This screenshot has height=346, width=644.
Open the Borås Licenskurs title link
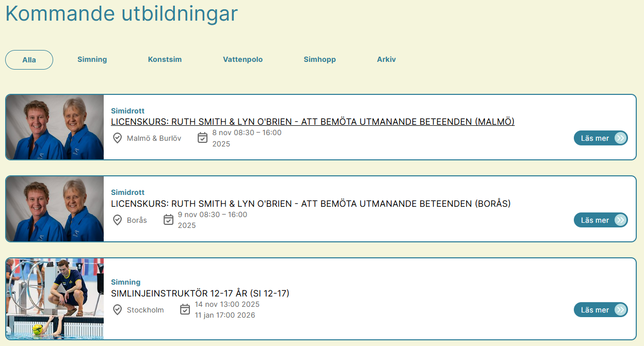pyautogui.click(x=311, y=204)
